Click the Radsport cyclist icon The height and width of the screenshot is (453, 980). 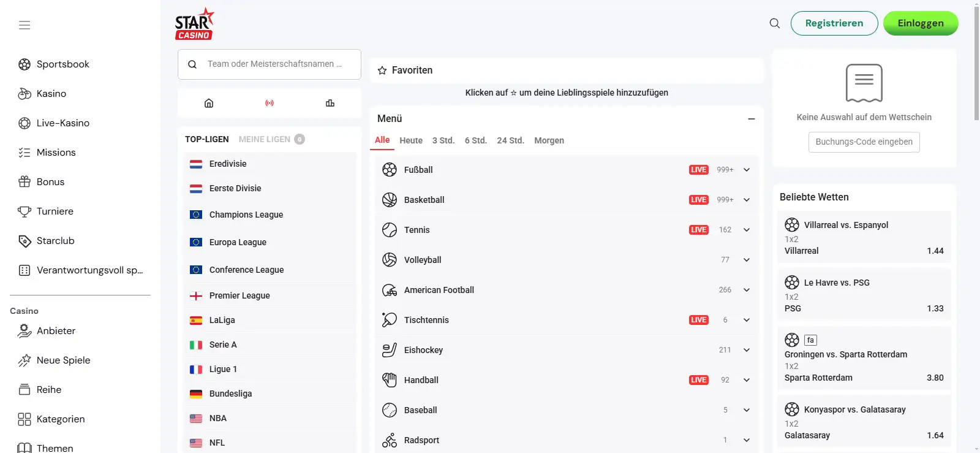(390, 440)
